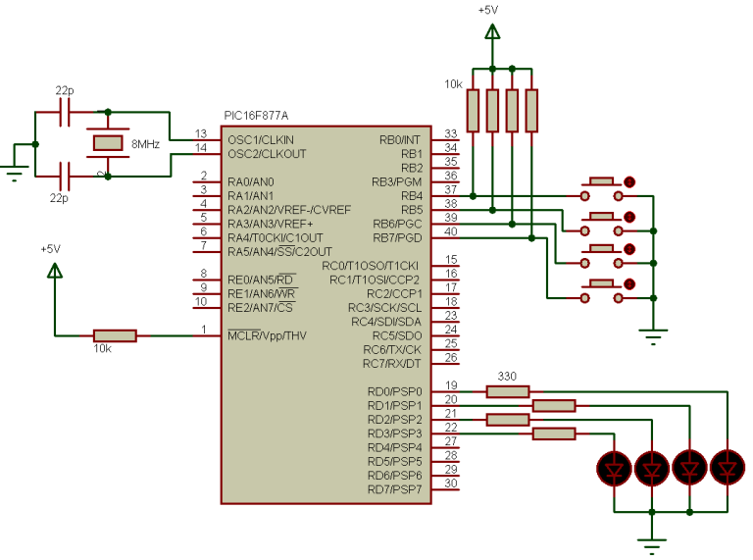Click the red actuator dot of second push button

tap(629, 217)
